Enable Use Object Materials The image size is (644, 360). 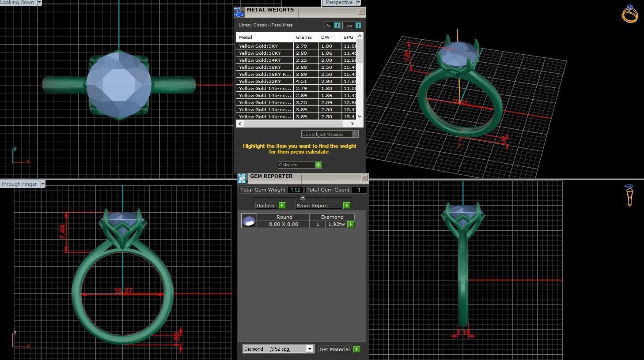tap(330, 134)
